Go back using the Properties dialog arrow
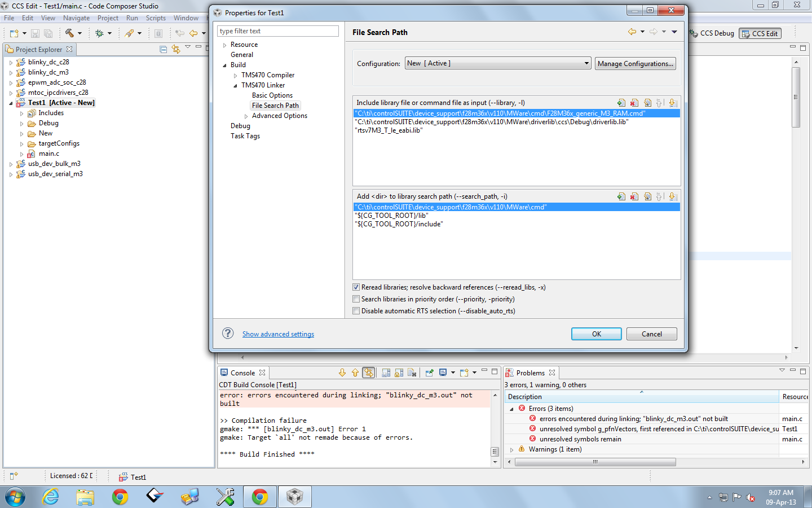The width and height of the screenshot is (812, 508). coord(632,32)
